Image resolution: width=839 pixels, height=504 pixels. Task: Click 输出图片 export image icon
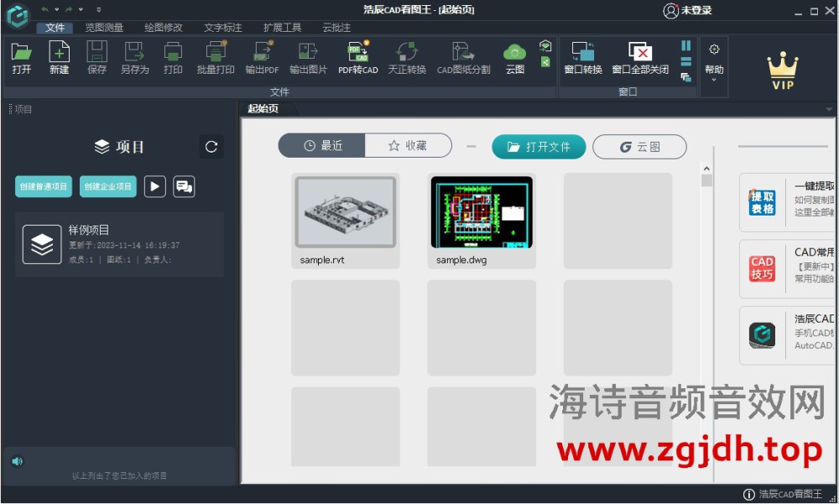point(308,58)
